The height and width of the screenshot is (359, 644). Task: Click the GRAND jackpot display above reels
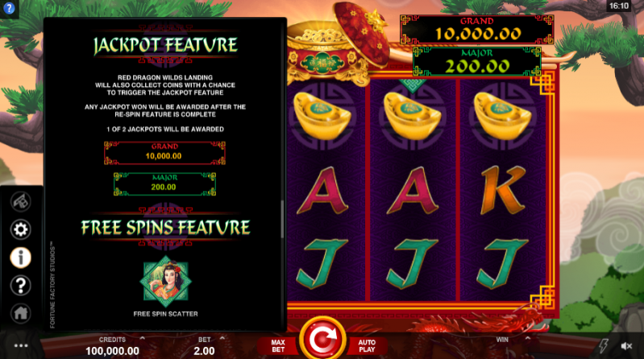pyautogui.click(x=477, y=29)
